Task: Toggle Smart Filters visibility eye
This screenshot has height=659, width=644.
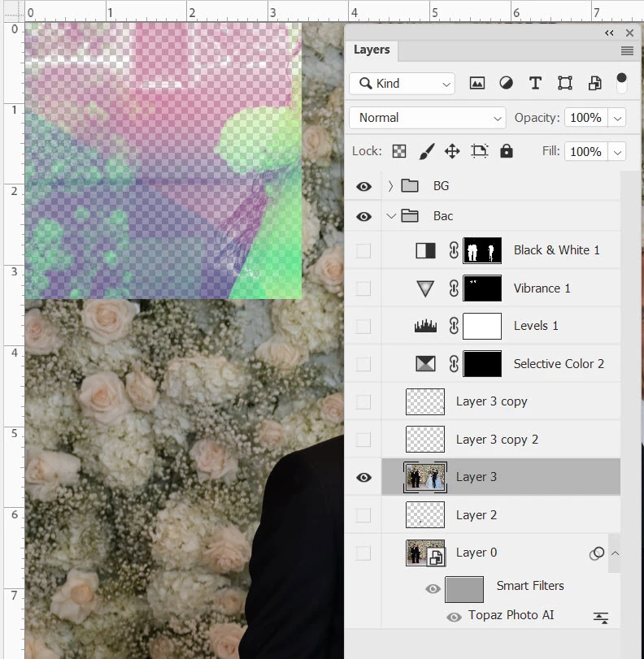Action: 433,589
